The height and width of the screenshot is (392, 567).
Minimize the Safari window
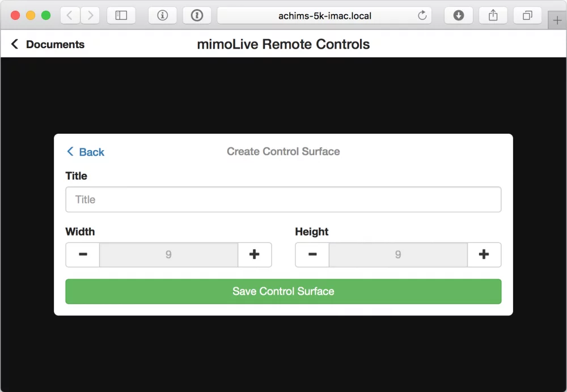point(31,15)
